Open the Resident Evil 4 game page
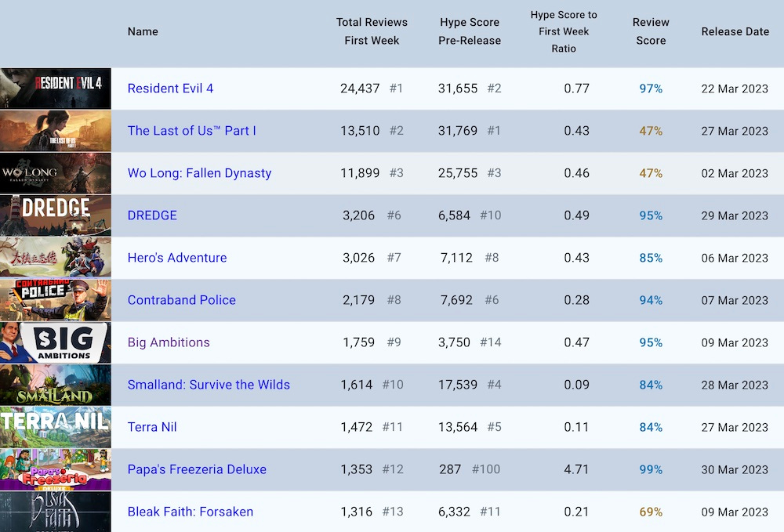 (x=170, y=89)
